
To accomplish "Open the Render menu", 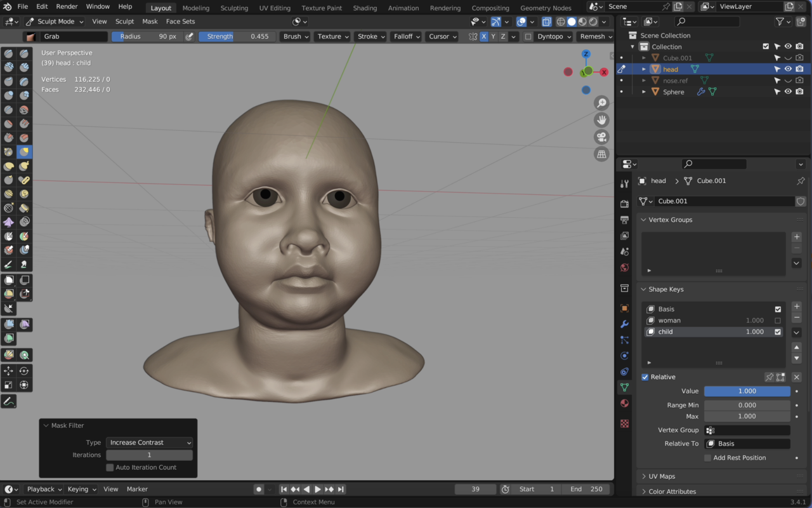I will (67, 6).
